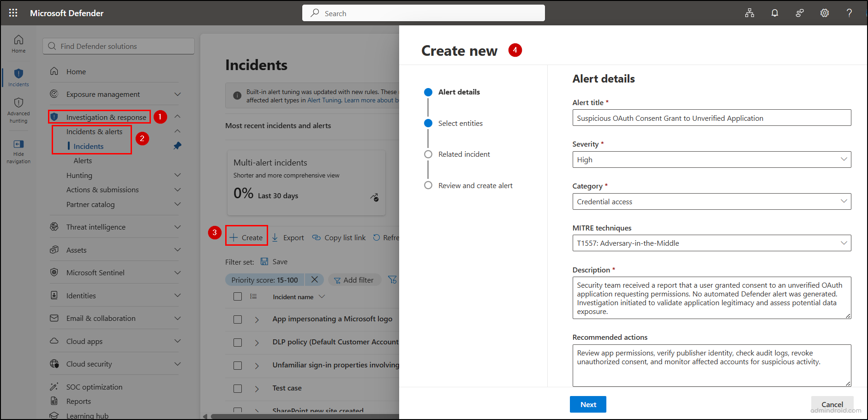Click the Export button
Screen dimensions: 868x420
click(288, 237)
